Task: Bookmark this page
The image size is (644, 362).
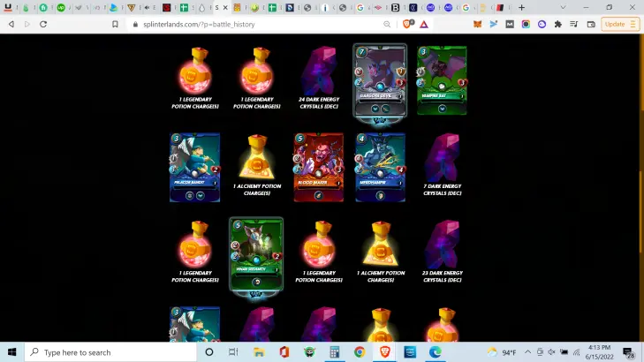Action: pos(115,24)
